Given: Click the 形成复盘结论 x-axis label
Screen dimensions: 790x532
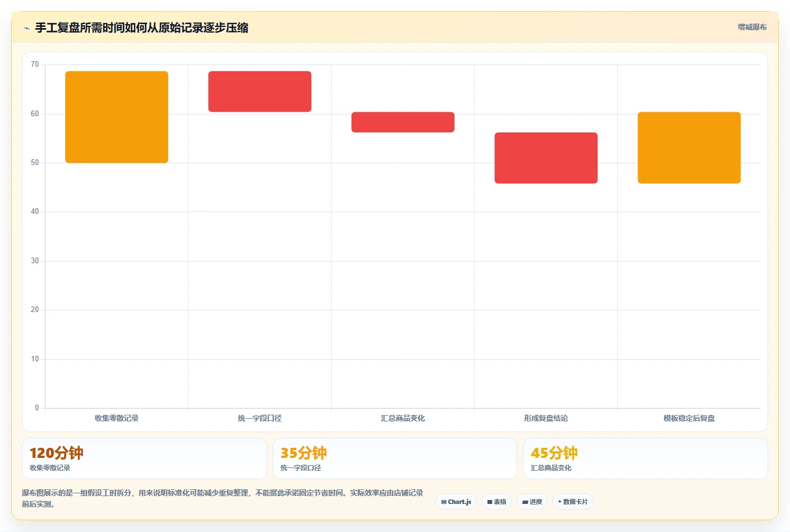Looking at the screenshot, I should point(546,419).
